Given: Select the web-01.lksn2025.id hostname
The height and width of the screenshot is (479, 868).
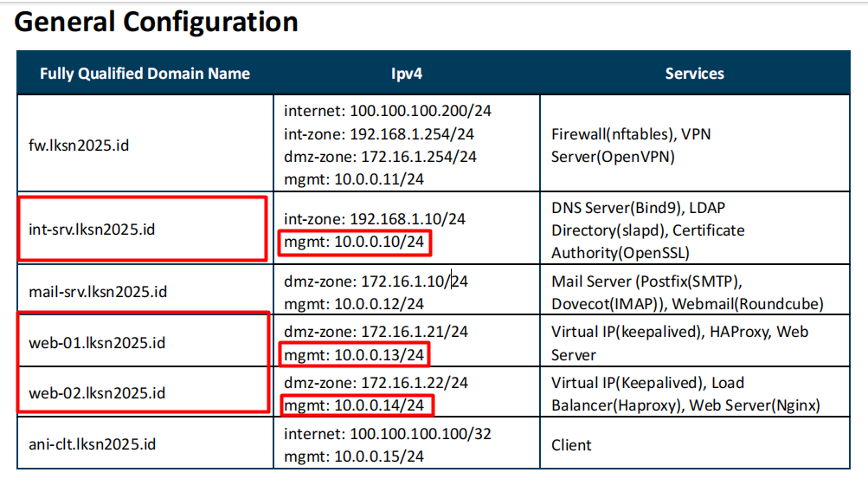Looking at the screenshot, I should pos(96,343).
